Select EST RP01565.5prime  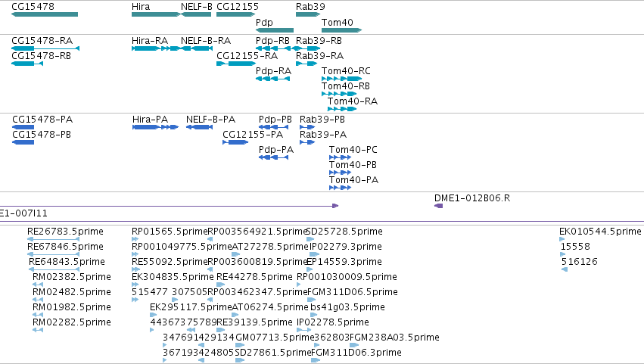170,232
